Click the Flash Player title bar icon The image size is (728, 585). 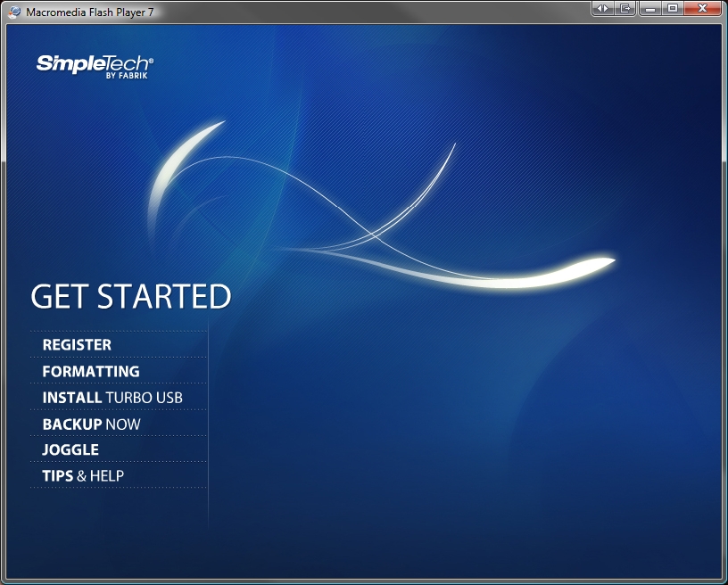pyautogui.click(x=14, y=12)
